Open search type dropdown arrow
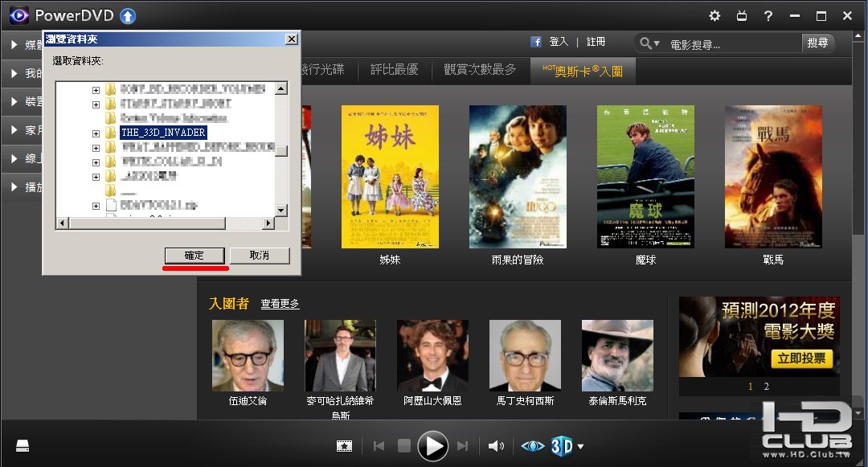The width and height of the screenshot is (868, 467). 657,43
